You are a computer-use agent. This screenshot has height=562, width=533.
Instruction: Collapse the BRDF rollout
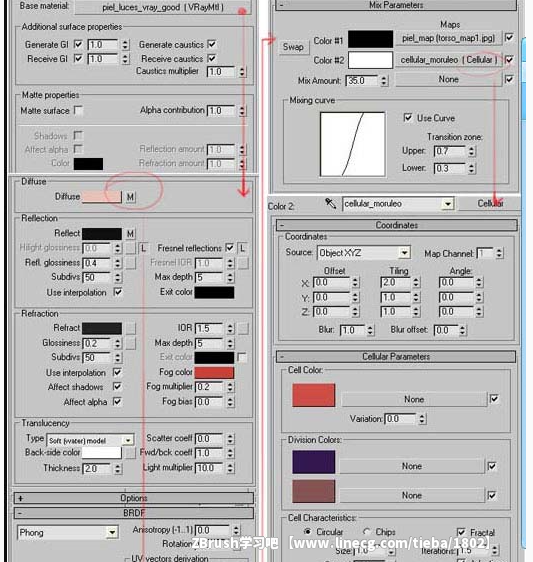[134, 513]
